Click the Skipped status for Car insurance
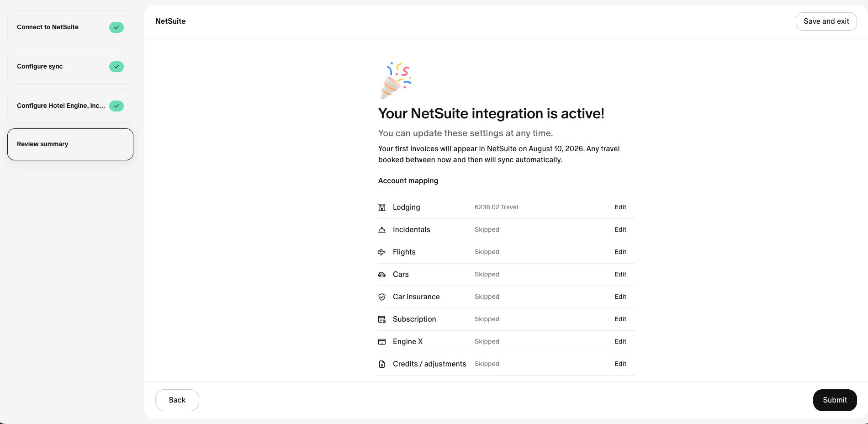This screenshot has width=868, height=424. (x=487, y=297)
